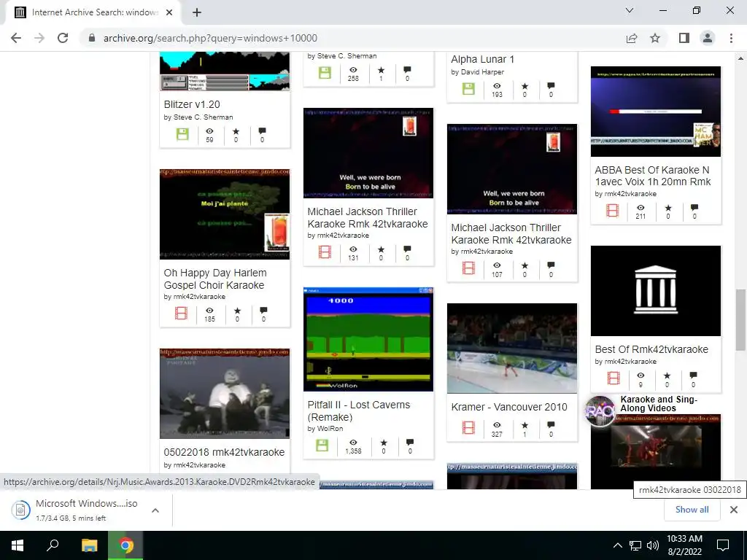Click the Karaoke and Sing-Along Videos collection label

659,404
